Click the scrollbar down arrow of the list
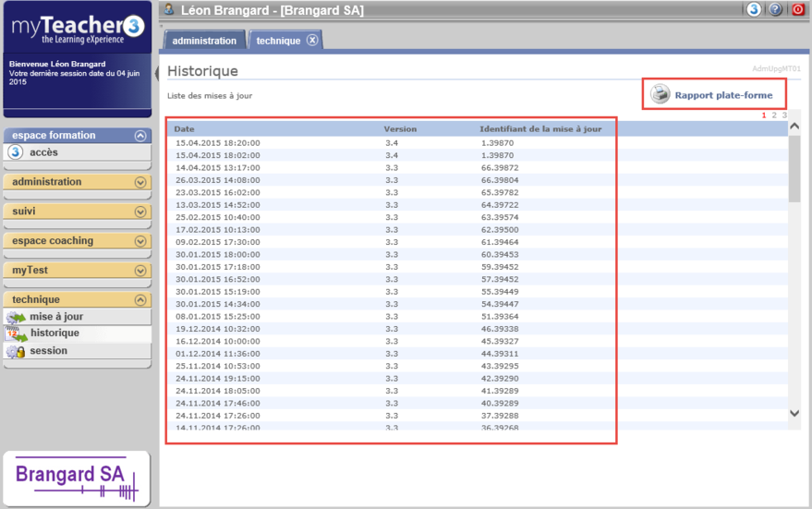The height and width of the screenshot is (509, 812). (x=794, y=414)
